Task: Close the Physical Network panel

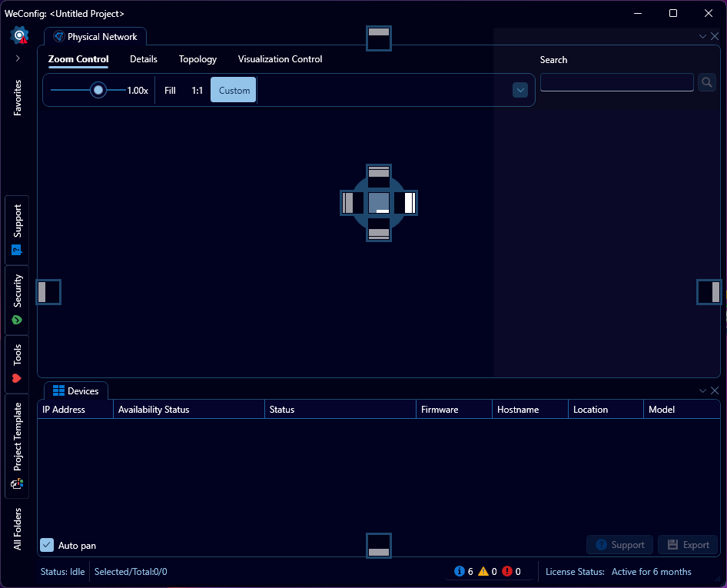Action: click(x=715, y=36)
